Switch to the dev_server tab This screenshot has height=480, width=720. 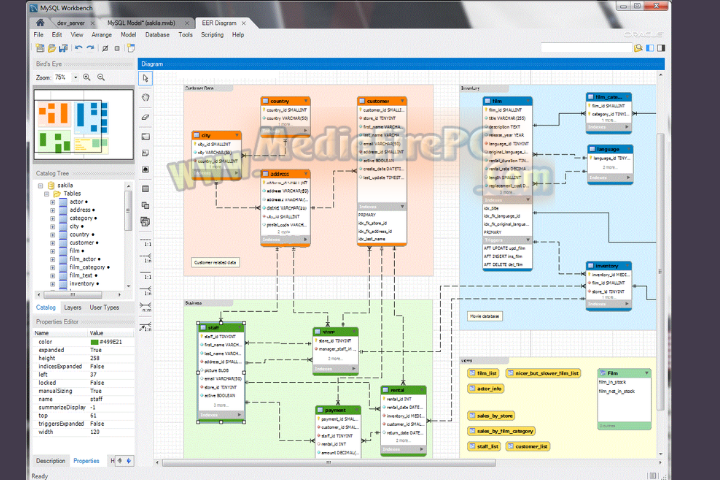(x=71, y=23)
